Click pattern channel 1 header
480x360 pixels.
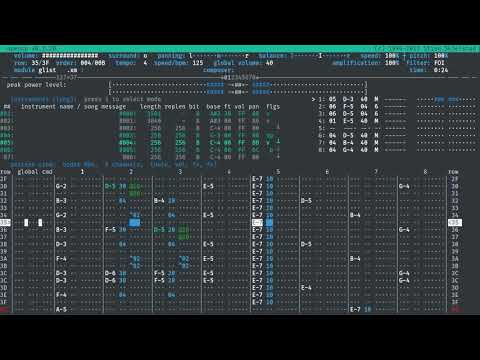point(82,172)
